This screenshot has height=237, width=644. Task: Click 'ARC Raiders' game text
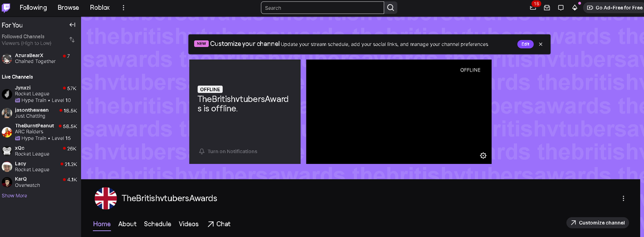29,132
